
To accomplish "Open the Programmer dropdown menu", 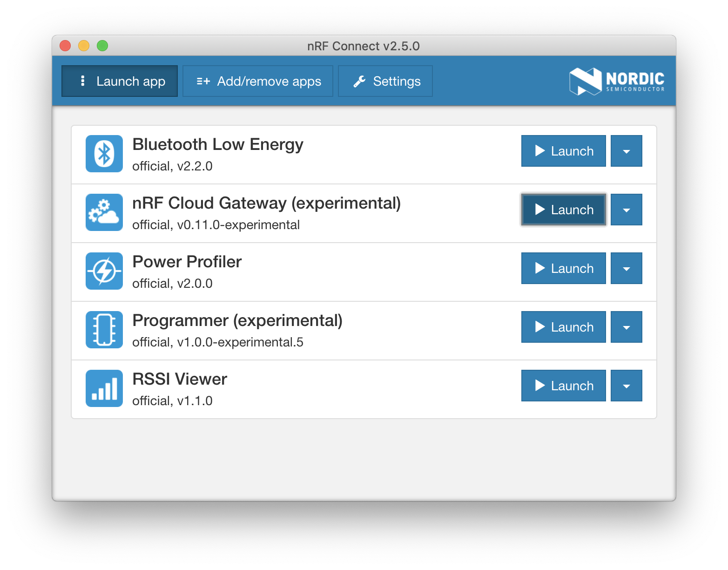I will point(626,327).
